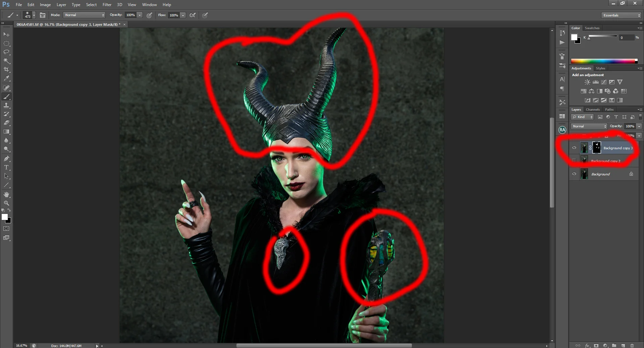
Task: Select the Zoom tool
Action: 6,203
